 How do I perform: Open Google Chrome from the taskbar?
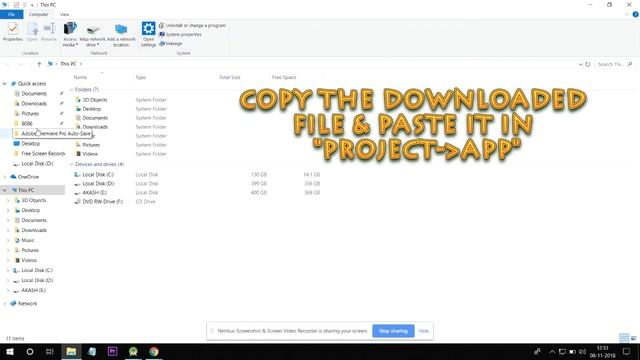click(x=154, y=351)
